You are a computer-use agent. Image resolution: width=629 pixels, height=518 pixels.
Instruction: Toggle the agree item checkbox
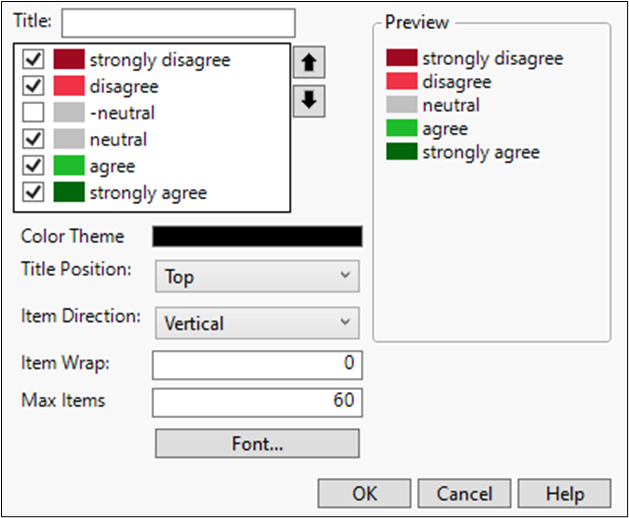tap(33, 166)
